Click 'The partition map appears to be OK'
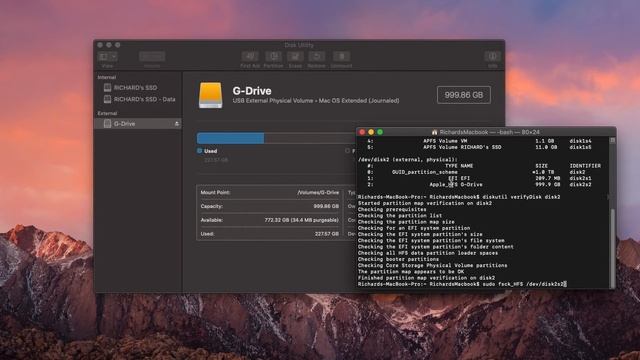This screenshot has height=360, width=640. tap(411, 272)
